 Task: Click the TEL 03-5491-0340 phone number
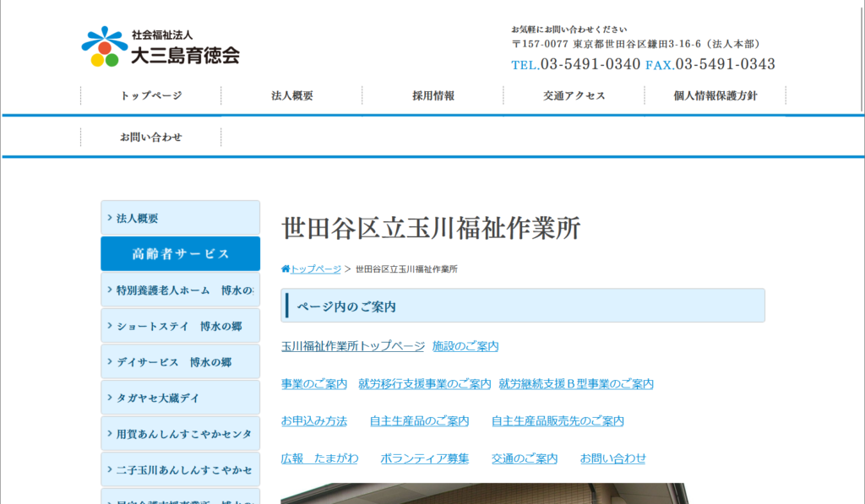(x=576, y=64)
